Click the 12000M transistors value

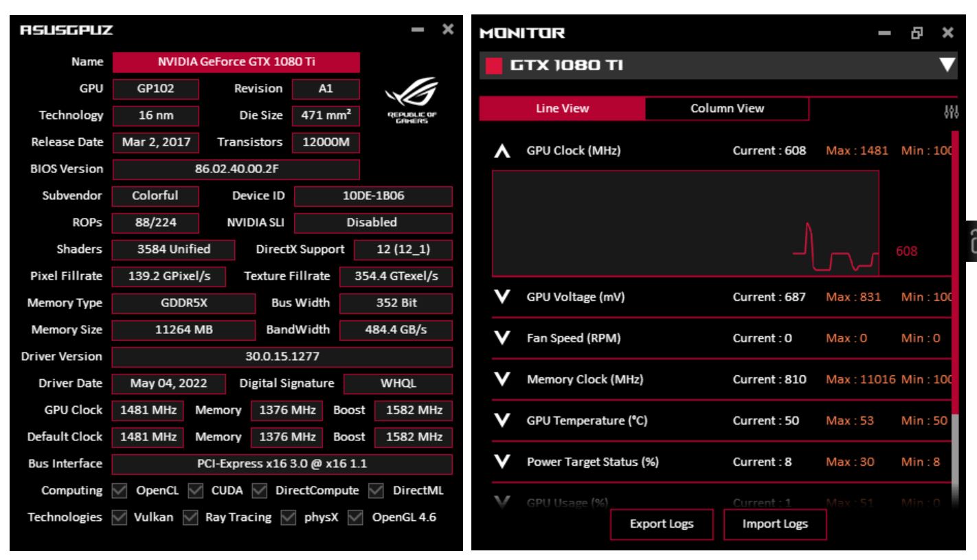tap(326, 142)
